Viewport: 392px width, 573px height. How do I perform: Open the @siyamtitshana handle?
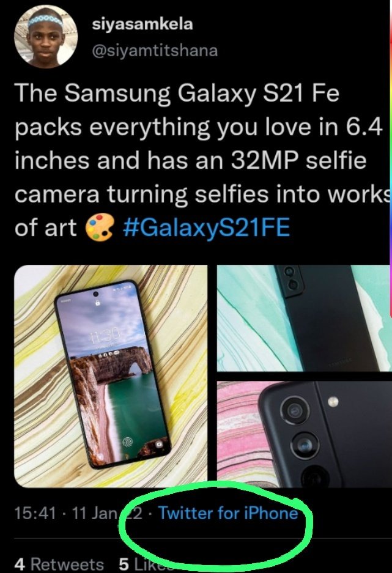click(155, 50)
